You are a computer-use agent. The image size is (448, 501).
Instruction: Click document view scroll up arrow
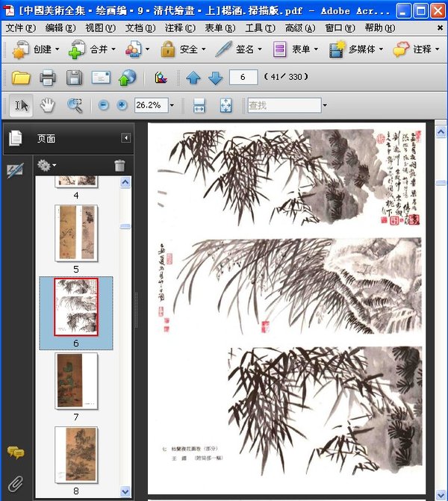441,131
